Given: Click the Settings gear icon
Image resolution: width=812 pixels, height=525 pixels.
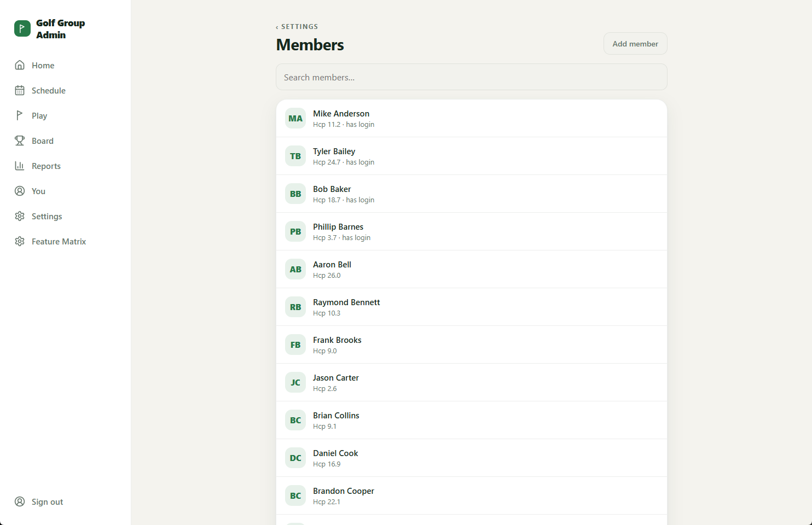Looking at the screenshot, I should 20,216.
